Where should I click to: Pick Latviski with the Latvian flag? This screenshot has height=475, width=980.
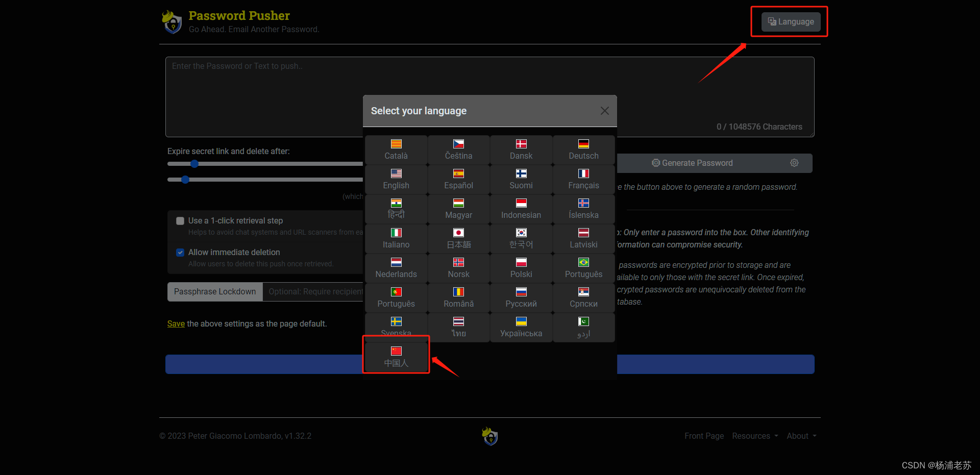583,239
